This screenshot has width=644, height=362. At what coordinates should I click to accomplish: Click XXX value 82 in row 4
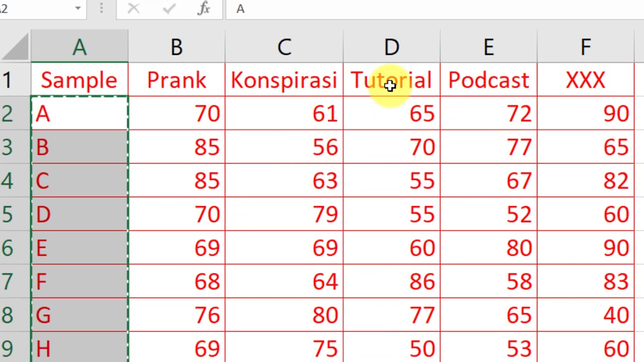[586, 180]
